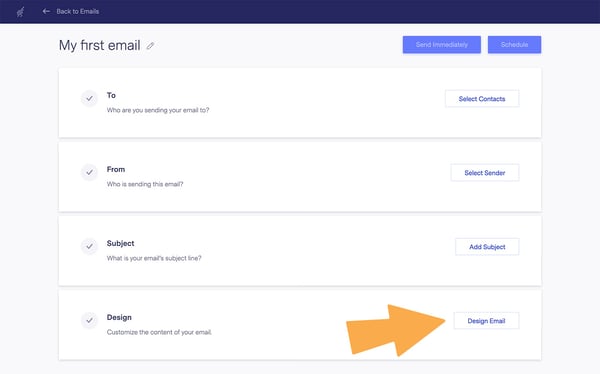
Task: Click the back arrow icon beside Back to Emails
Action: [46, 11]
